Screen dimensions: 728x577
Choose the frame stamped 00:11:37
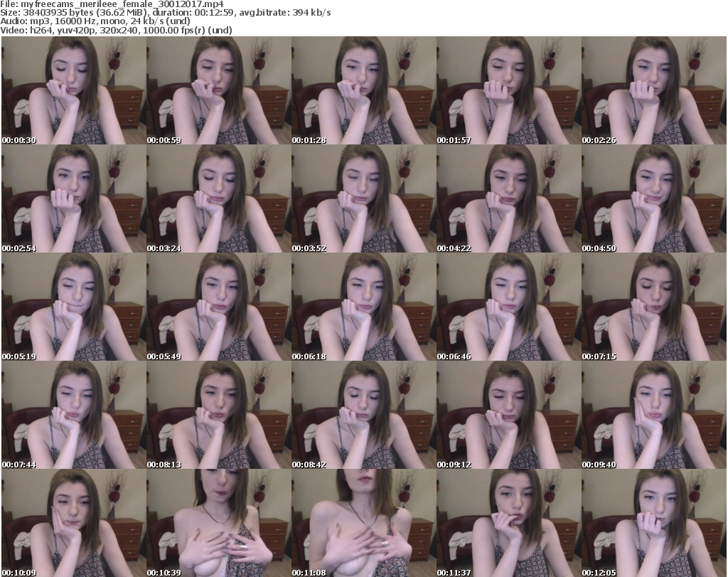click(x=509, y=523)
